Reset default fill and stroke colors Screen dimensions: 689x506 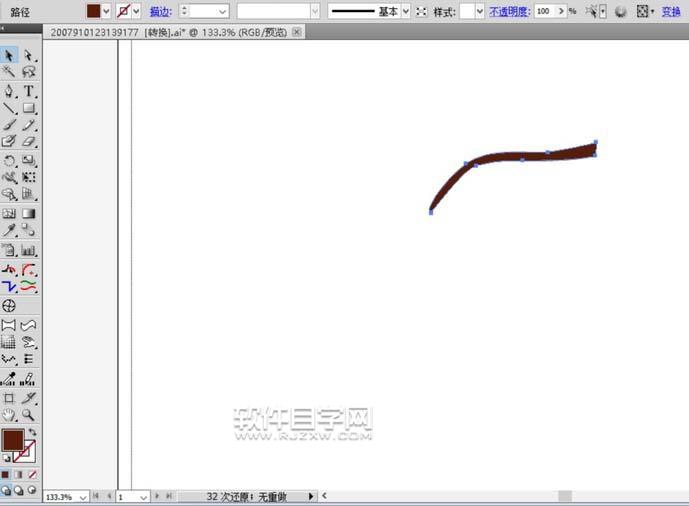[7, 458]
